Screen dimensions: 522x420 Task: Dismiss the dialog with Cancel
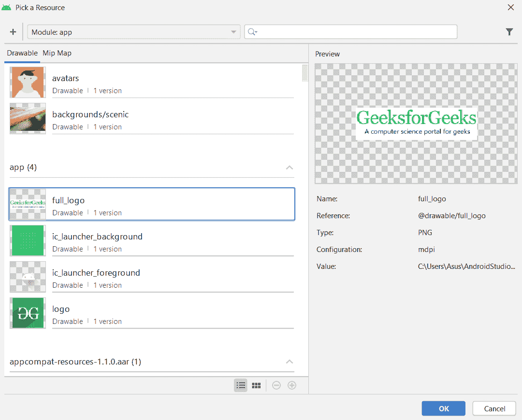494,408
